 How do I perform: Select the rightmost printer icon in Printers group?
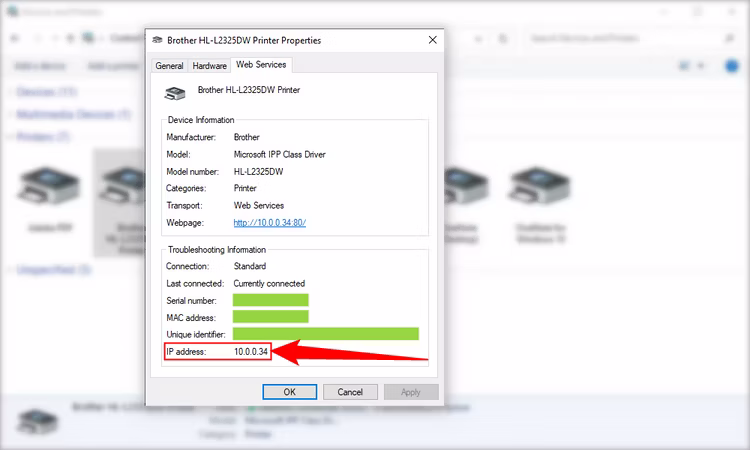point(540,186)
